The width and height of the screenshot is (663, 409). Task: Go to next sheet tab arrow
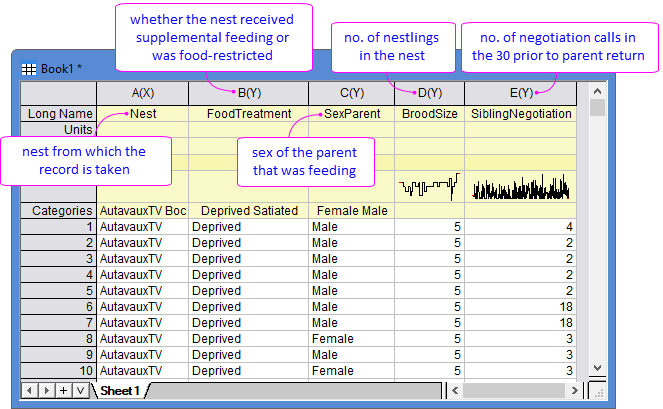pyautogui.click(x=47, y=390)
